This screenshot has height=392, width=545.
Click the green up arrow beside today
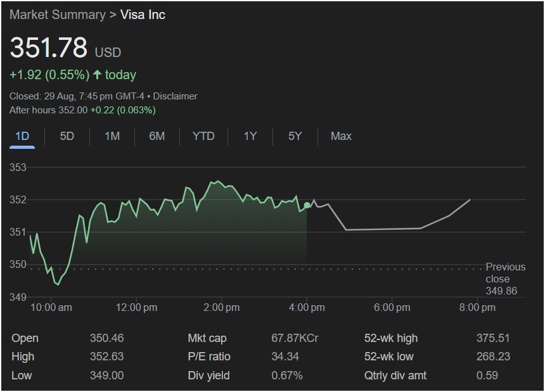(97, 75)
